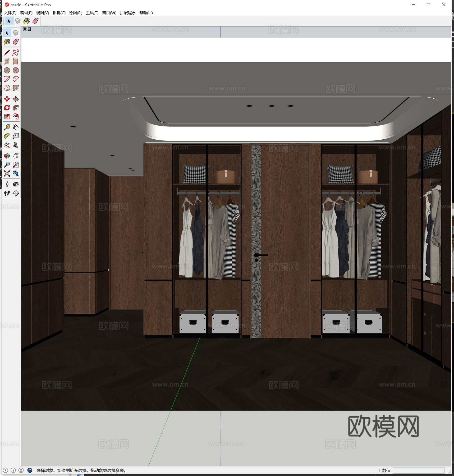Select the 2-Point Arc tool

pos(16,79)
